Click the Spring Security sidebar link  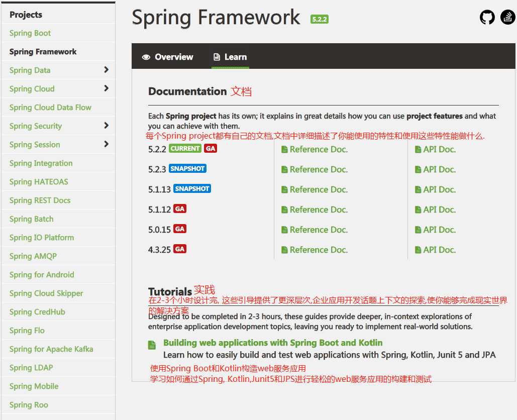pos(36,126)
